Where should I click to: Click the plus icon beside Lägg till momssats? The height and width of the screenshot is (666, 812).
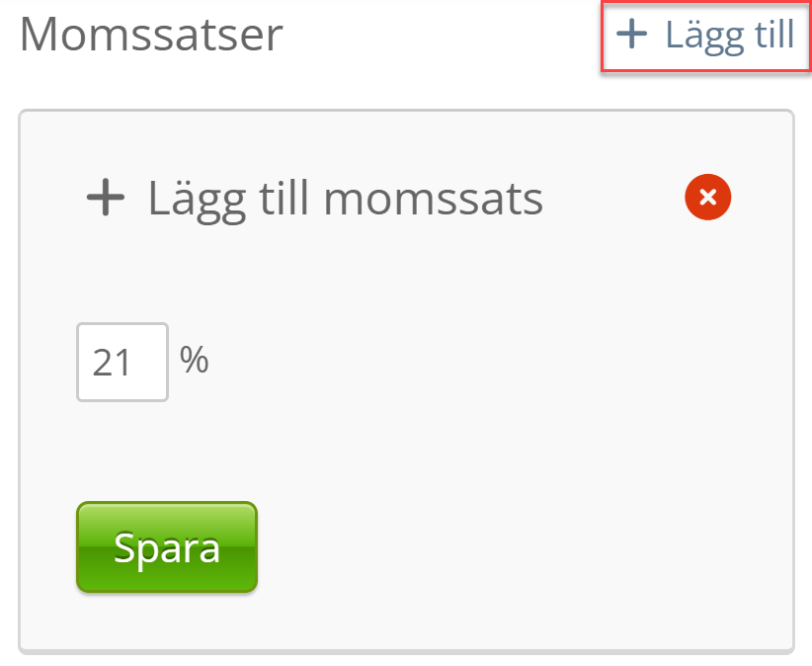click(106, 198)
